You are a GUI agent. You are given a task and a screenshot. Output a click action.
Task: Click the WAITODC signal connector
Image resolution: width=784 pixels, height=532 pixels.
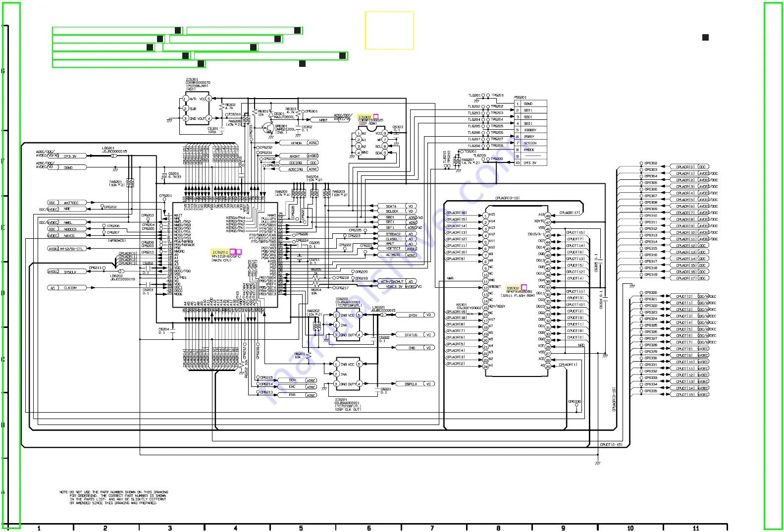(x=66, y=203)
